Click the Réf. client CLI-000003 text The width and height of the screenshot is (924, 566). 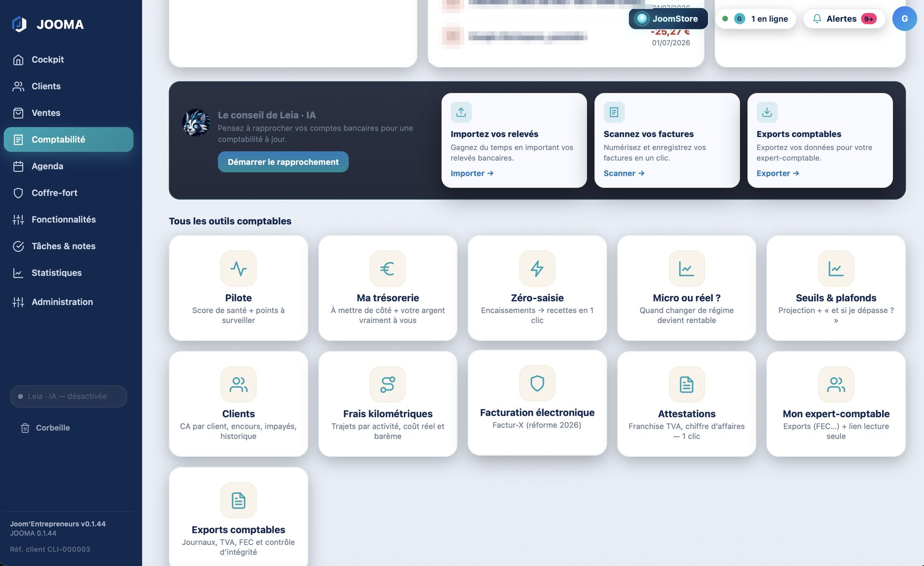tap(50, 549)
